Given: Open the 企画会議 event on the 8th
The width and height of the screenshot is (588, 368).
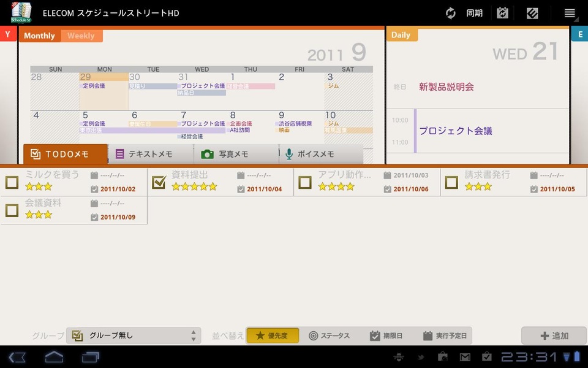Looking at the screenshot, I should 240,123.
